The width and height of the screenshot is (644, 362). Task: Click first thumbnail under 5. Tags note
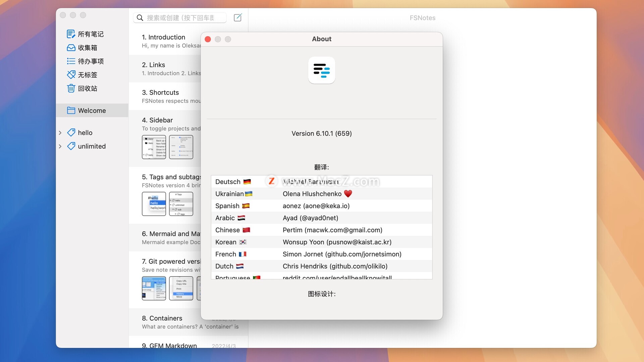point(154,204)
